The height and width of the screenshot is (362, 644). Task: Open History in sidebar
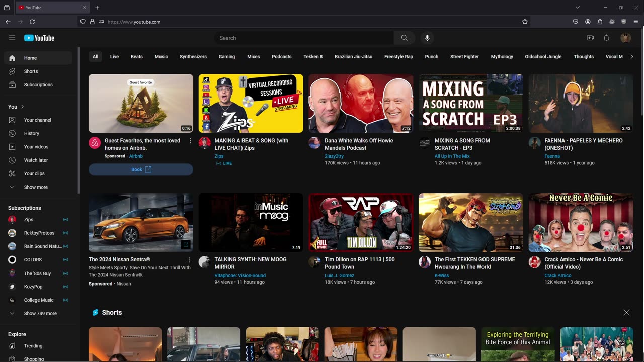click(x=38, y=133)
